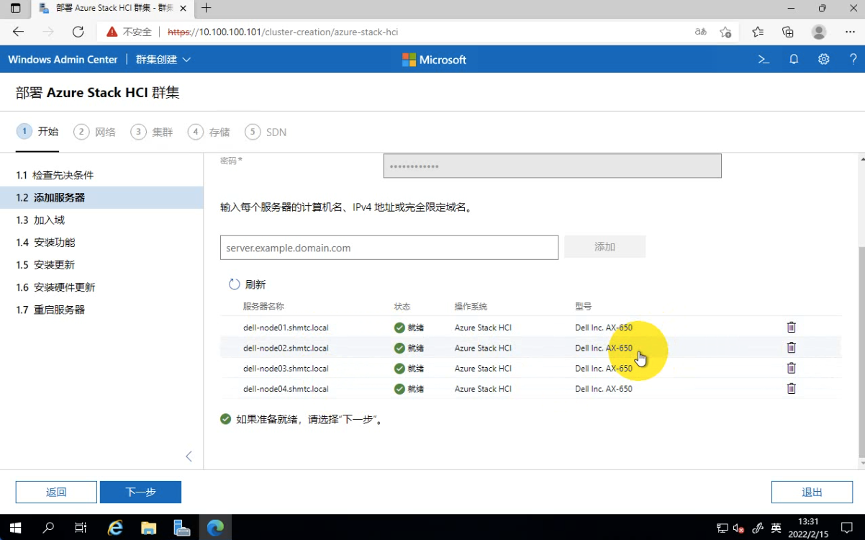
Task: Select 1.3 加入域 step
Action: tap(102, 220)
